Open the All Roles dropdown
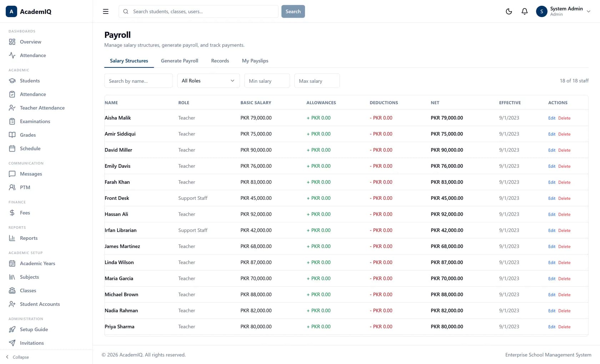 (208, 81)
